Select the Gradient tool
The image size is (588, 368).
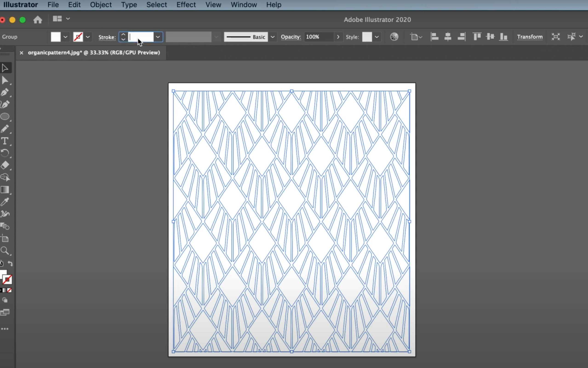[5, 190]
